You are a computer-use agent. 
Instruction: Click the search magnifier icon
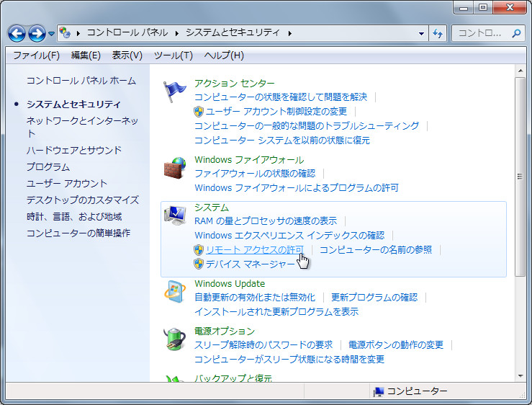point(516,33)
